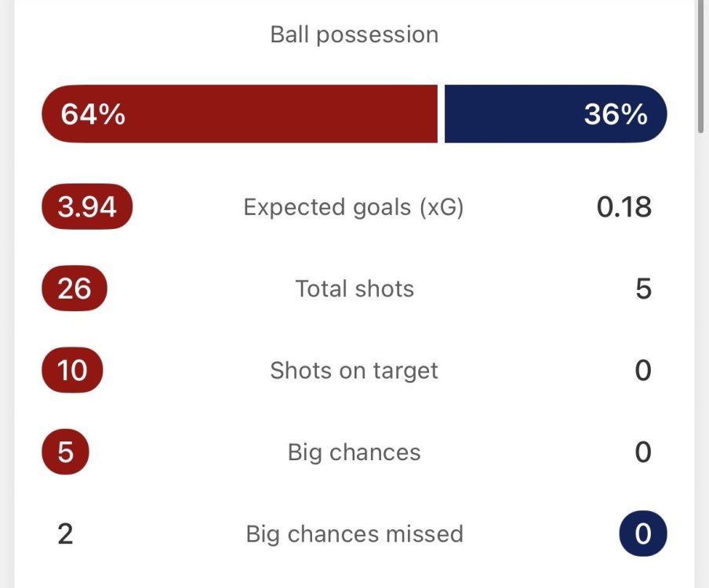This screenshot has height=588, width=709.
Task: Open the Expected goals (xG) stat label
Action: point(354,207)
